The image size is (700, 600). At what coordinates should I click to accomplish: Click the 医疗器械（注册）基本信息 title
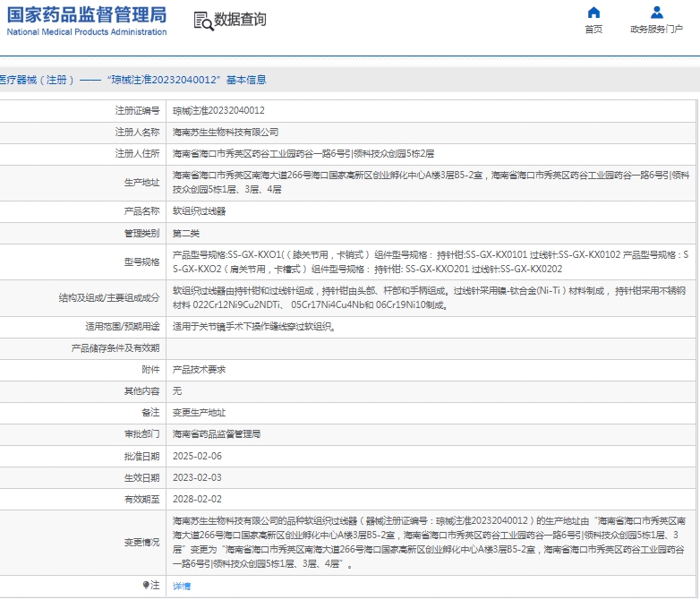click(132, 80)
